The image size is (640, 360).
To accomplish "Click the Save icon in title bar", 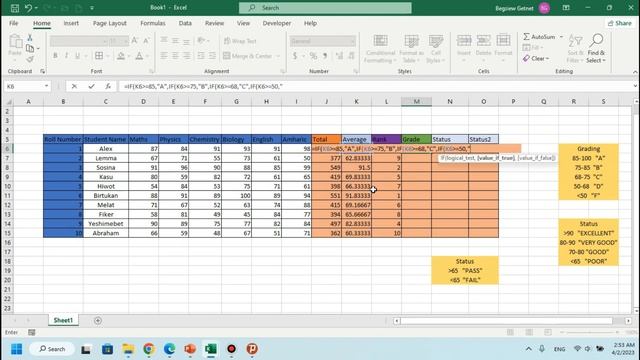I will click(x=15, y=8).
